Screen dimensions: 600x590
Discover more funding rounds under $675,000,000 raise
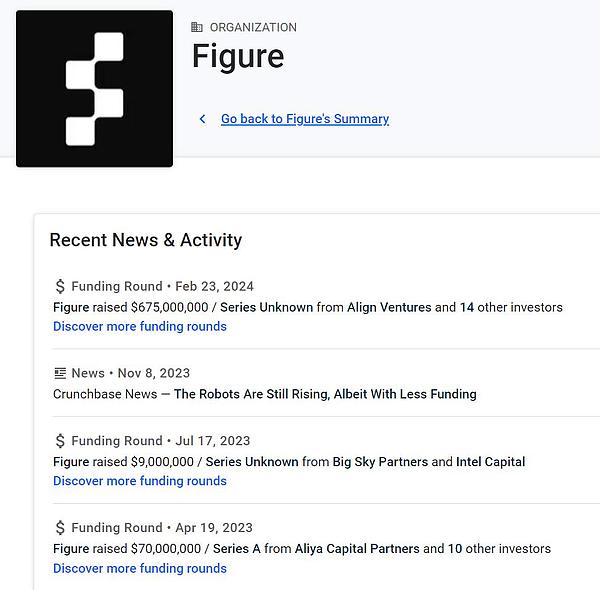coord(140,326)
